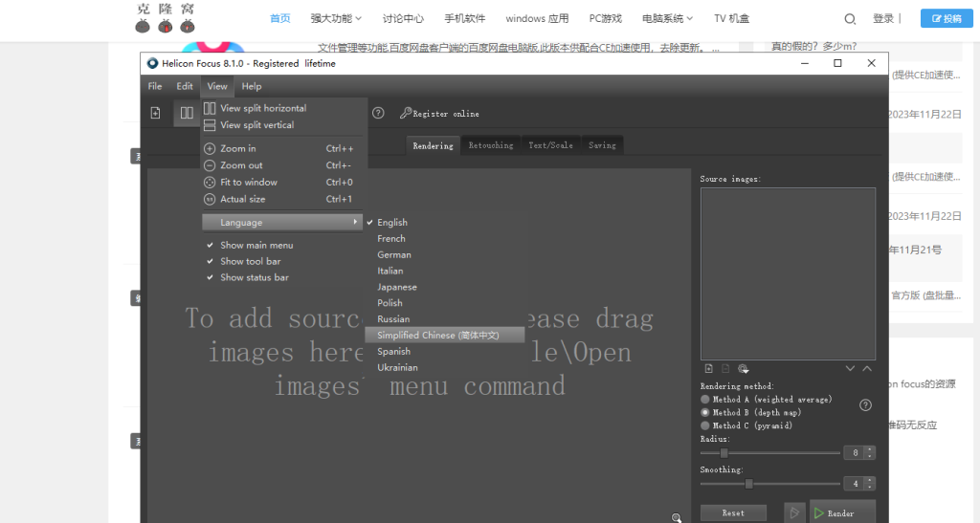Switch to the Retouching tab

491,145
